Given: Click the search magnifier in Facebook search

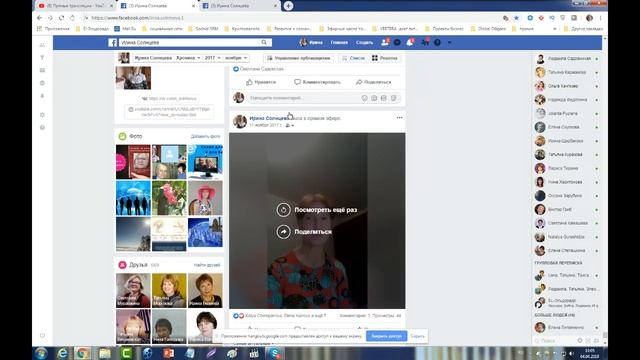Looking at the screenshot, I should tap(264, 42).
